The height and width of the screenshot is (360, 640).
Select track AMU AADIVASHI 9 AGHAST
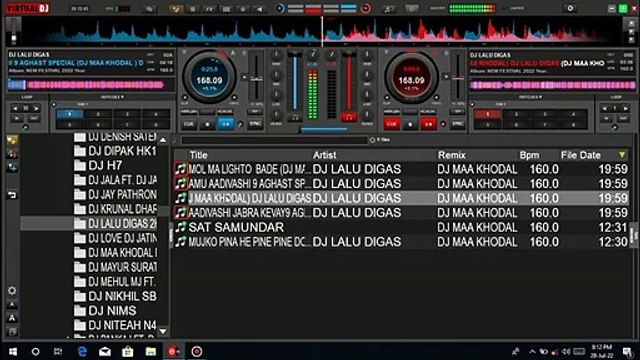click(401, 184)
